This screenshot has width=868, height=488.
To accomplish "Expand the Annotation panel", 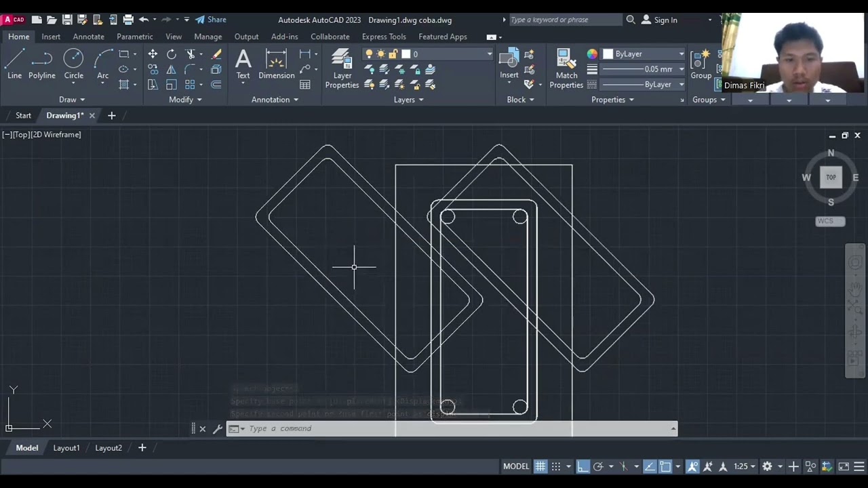I will [275, 100].
